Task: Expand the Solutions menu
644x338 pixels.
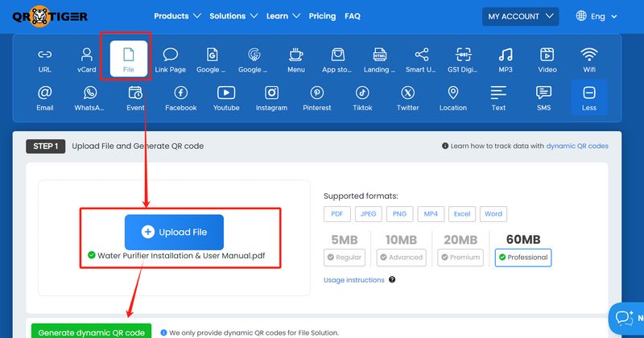Action: click(233, 16)
